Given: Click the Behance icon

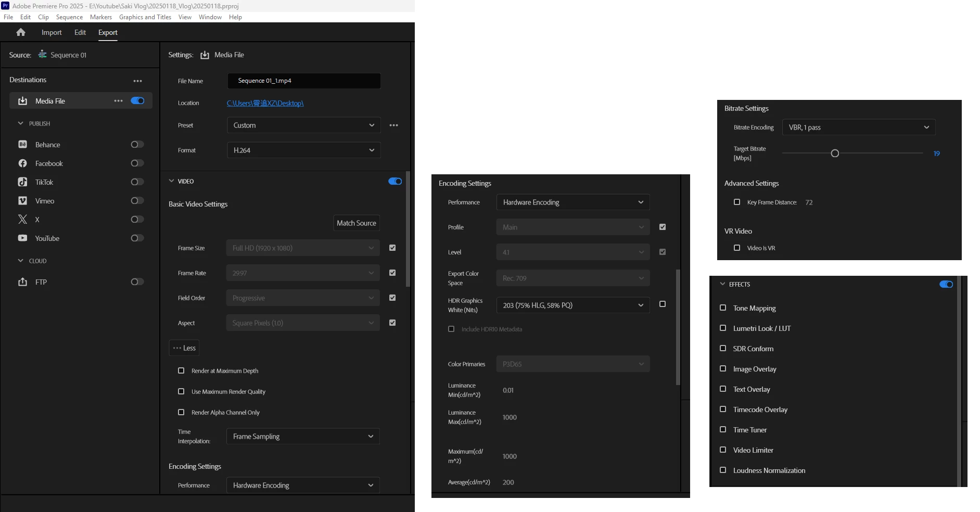Looking at the screenshot, I should (23, 145).
